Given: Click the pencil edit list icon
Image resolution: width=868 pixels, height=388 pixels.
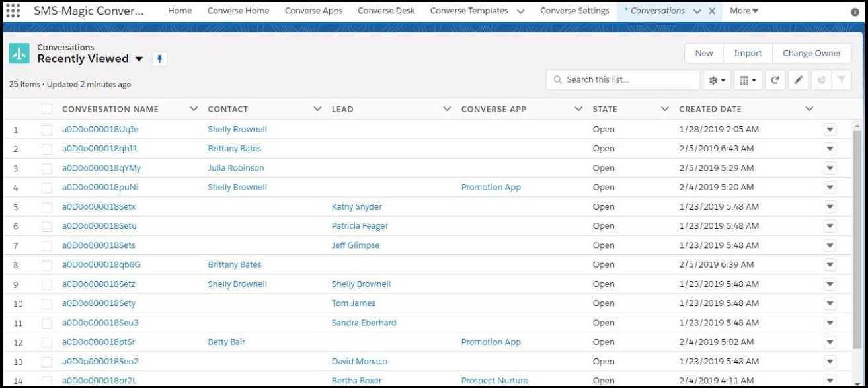Looking at the screenshot, I should [798, 80].
